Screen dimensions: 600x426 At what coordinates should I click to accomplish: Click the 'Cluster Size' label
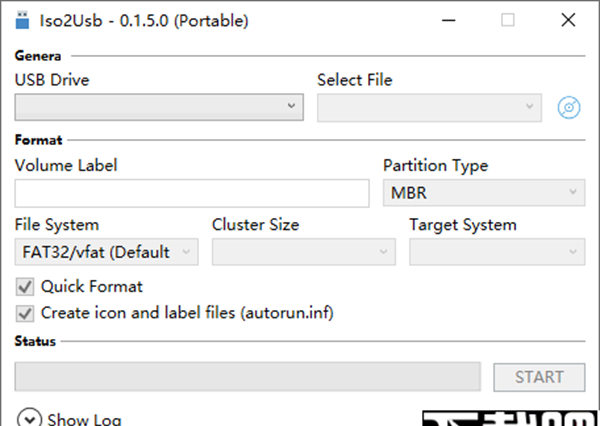(x=256, y=225)
